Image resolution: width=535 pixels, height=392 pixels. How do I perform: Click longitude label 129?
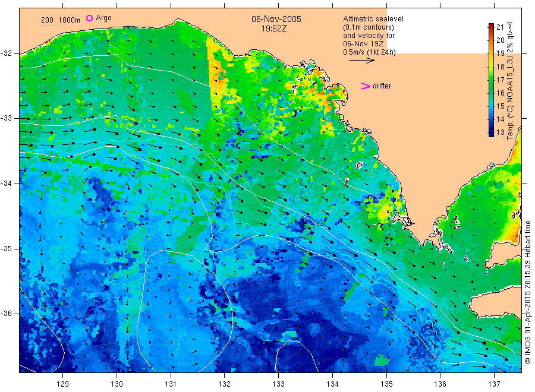(63, 384)
